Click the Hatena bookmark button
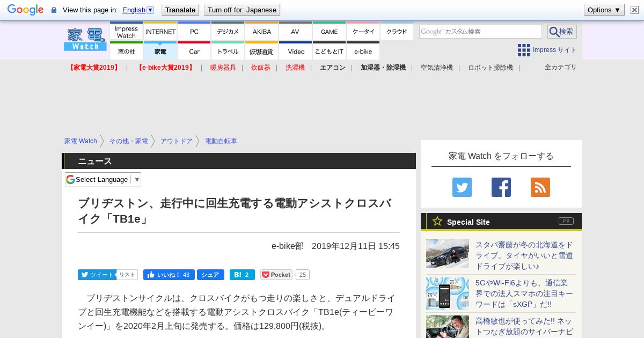 coord(242,275)
